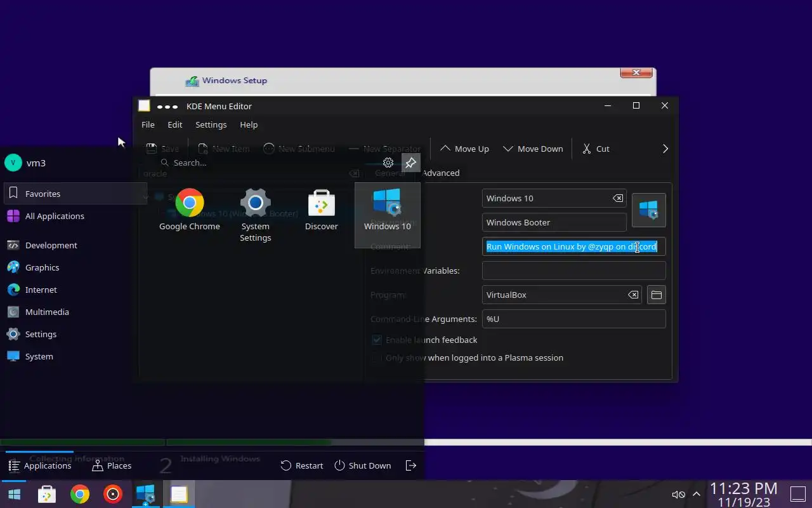Switch to the KDE Menu Editor taskbar item

click(179, 494)
